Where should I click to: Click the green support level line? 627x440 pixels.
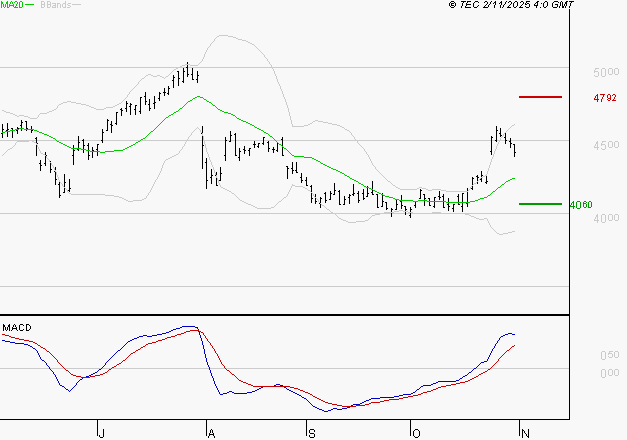coord(540,204)
